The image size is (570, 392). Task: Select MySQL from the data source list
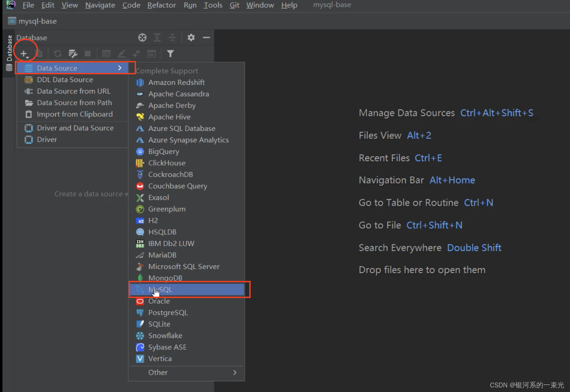point(187,290)
